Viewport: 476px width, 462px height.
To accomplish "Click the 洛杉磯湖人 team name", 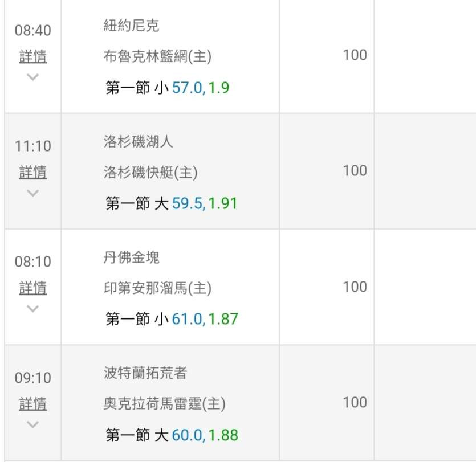I will [138, 141].
